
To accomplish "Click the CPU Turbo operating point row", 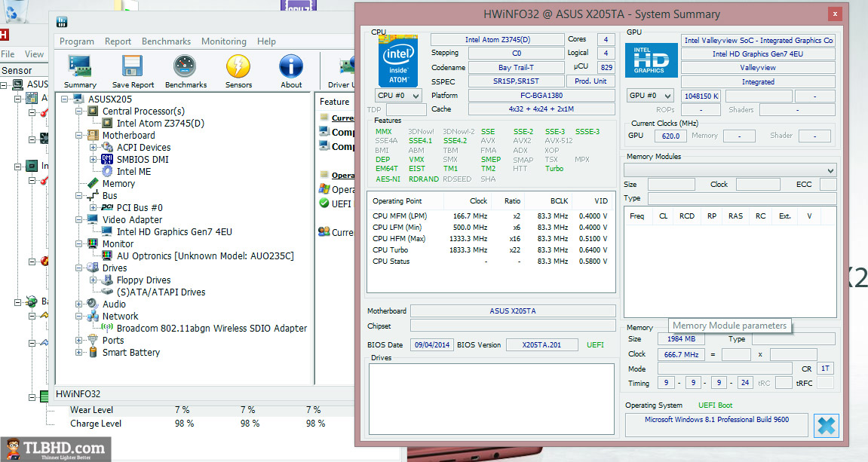I will pos(490,250).
